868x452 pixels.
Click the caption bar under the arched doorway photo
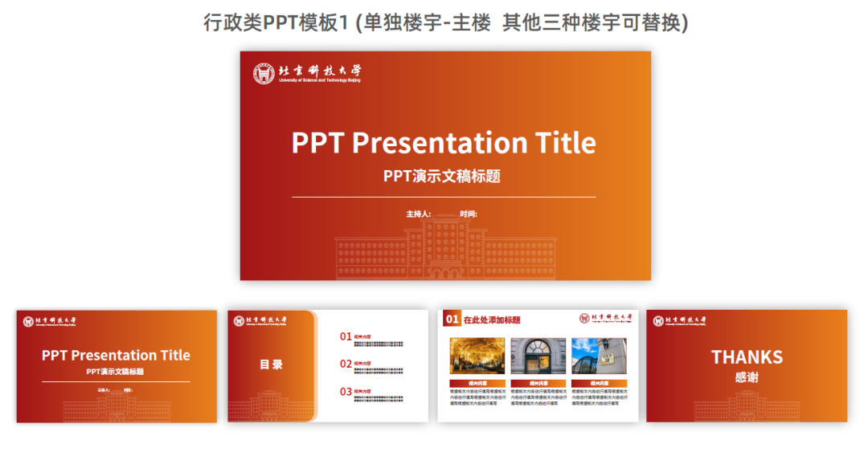click(x=538, y=383)
